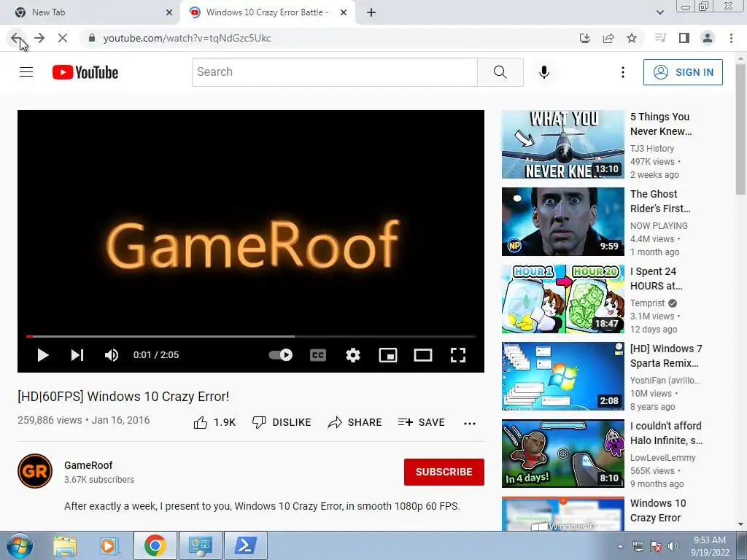Show hidden system tray icons arrow

click(x=620, y=546)
